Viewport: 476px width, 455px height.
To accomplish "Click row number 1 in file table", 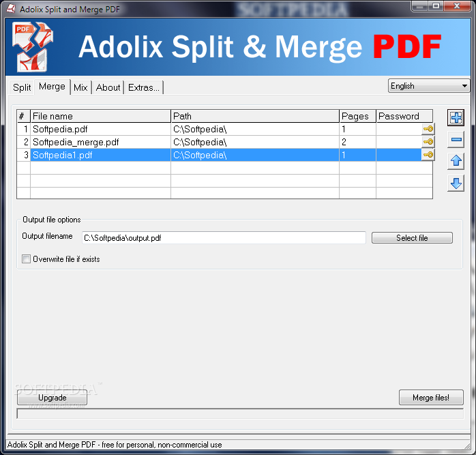I will pyautogui.click(x=23, y=129).
